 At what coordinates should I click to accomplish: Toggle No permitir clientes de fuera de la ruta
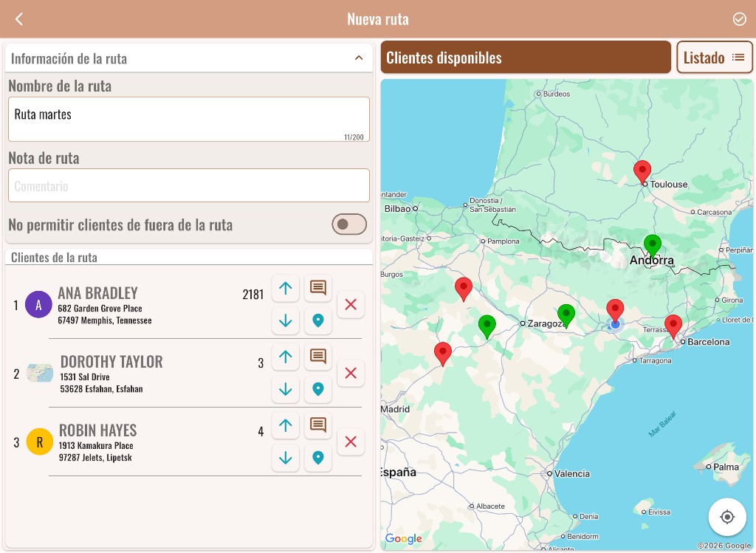click(349, 224)
